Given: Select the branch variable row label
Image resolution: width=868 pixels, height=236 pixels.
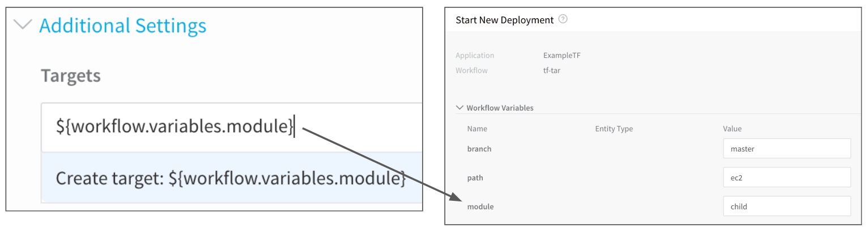Looking at the screenshot, I should tap(479, 149).
